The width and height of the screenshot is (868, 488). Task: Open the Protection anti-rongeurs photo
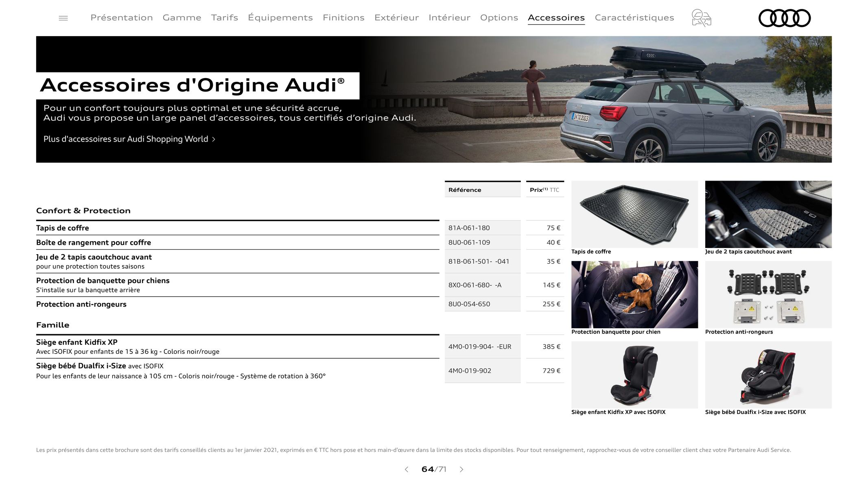click(768, 294)
